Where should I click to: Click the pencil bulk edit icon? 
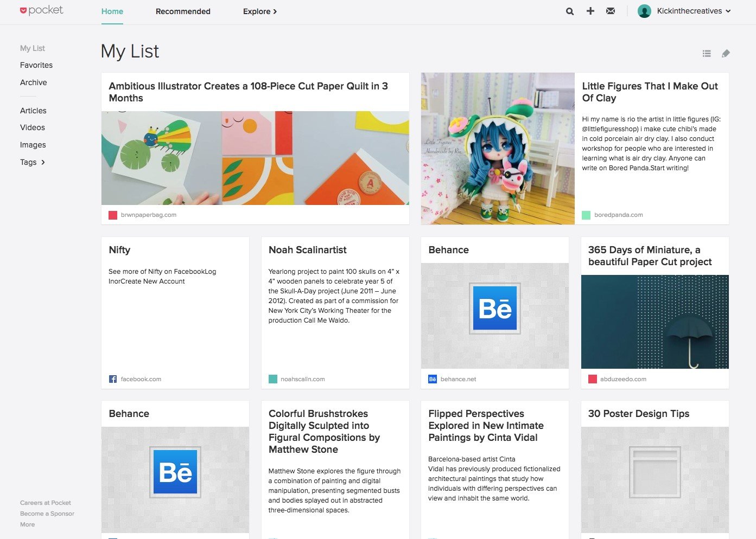click(726, 53)
